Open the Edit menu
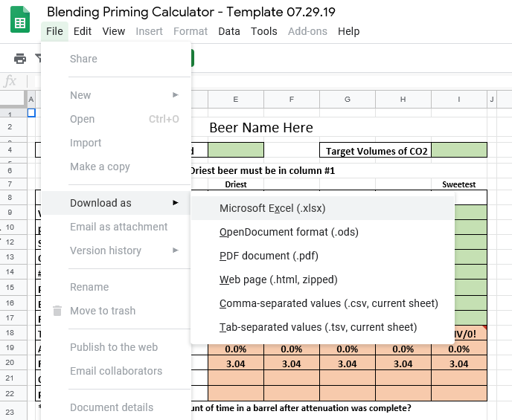 83,31
